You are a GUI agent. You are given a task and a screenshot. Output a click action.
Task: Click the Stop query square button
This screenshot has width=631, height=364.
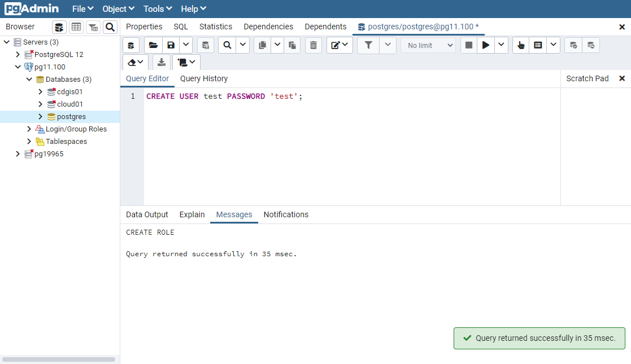pos(469,45)
